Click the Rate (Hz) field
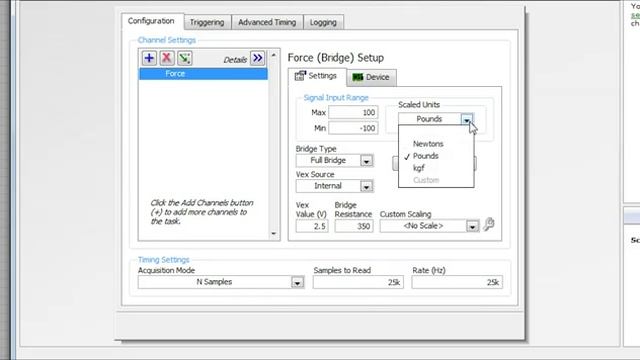Viewport: 640px width, 360px height. (x=457, y=282)
